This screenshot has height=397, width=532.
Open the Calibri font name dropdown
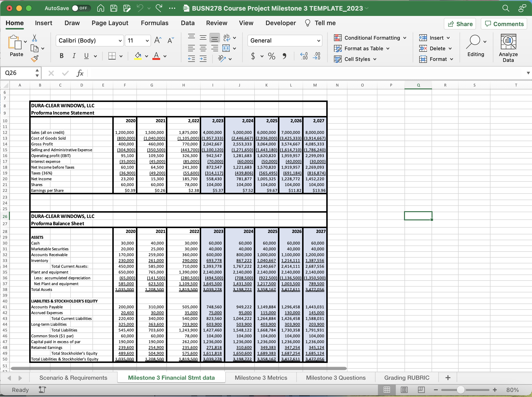pyautogui.click(x=120, y=41)
